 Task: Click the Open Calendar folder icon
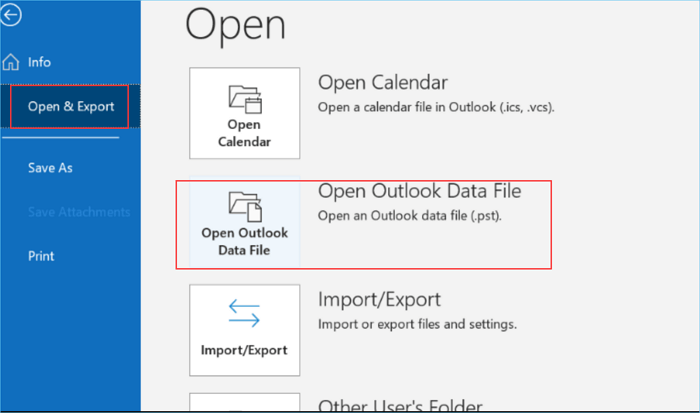coord(244,98)
